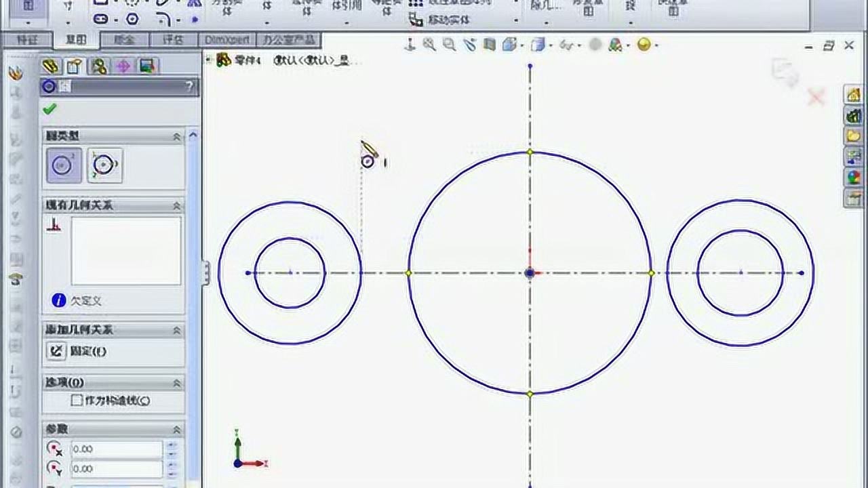Switch to the 特征 features tab
868x488 pixels.
(27, 40)
